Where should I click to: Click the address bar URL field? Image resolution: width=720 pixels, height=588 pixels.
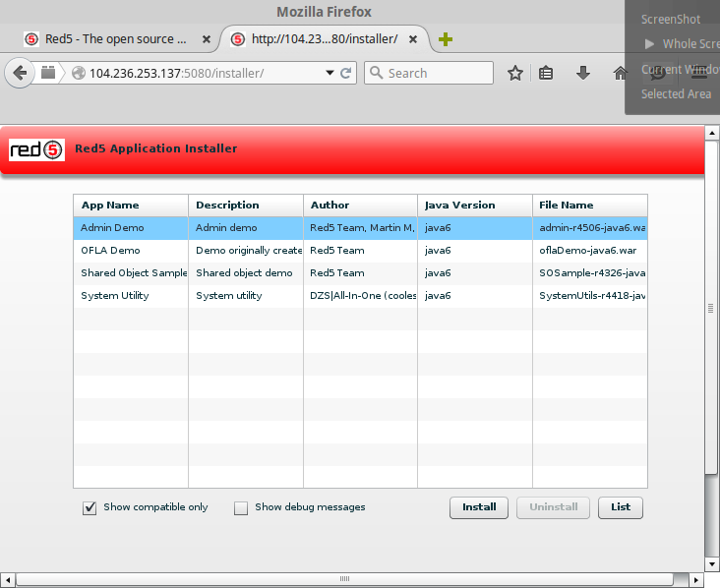(202, 73)
